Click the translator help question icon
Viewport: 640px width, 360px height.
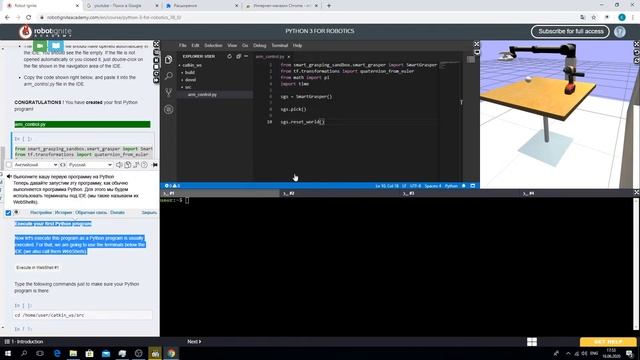(x=144, y=165)
